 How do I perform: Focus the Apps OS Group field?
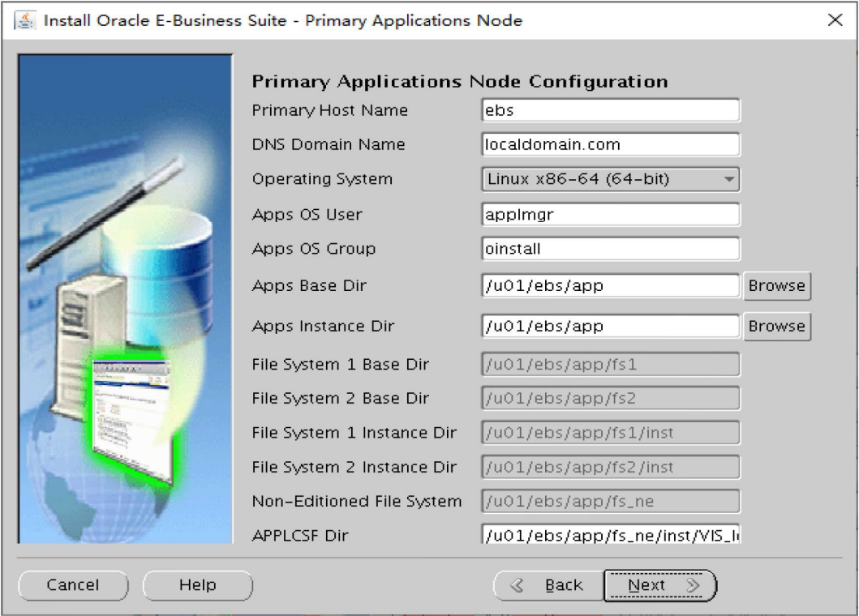point(611,249)
